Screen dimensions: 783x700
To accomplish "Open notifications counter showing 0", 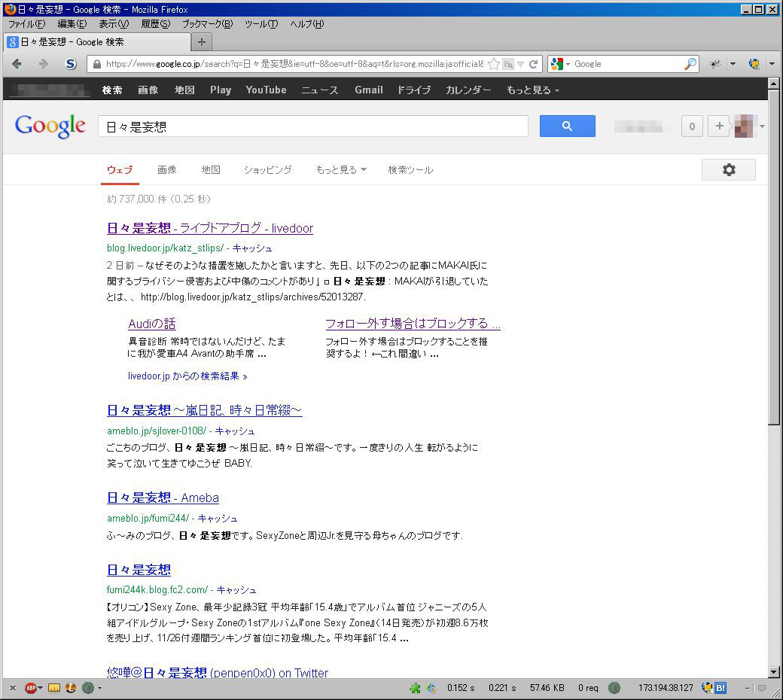I will click(x=692, y=126).
